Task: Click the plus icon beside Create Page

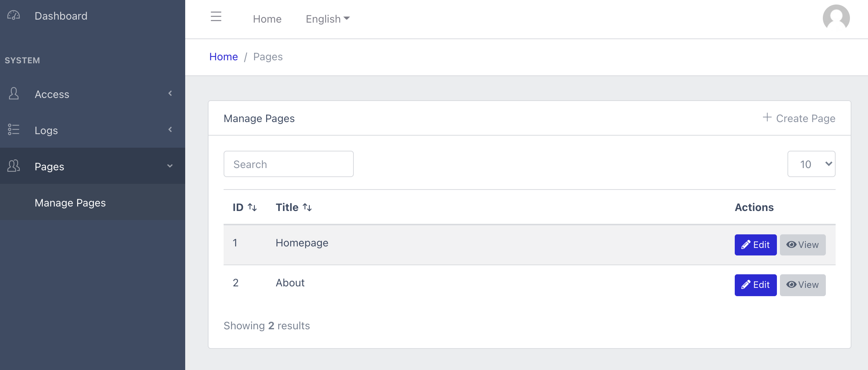Action: [767, 117]
